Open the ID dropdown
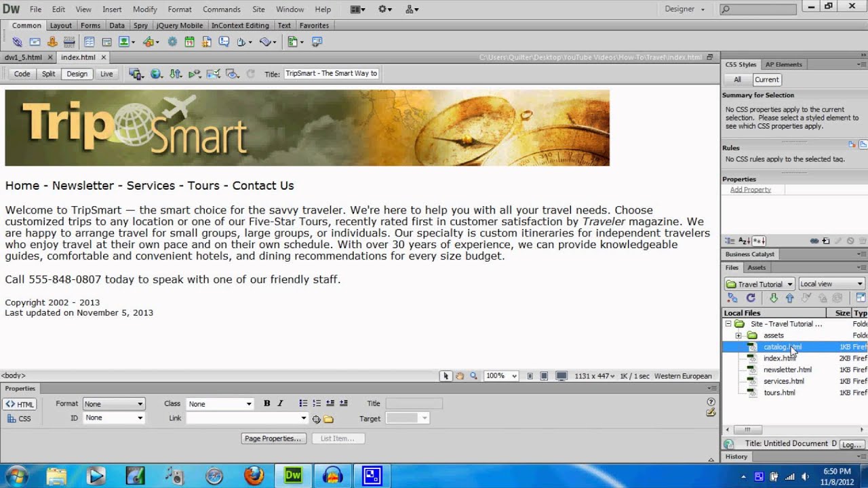The height and width of the screenshot is (488, 868). (x=113, y=418)
